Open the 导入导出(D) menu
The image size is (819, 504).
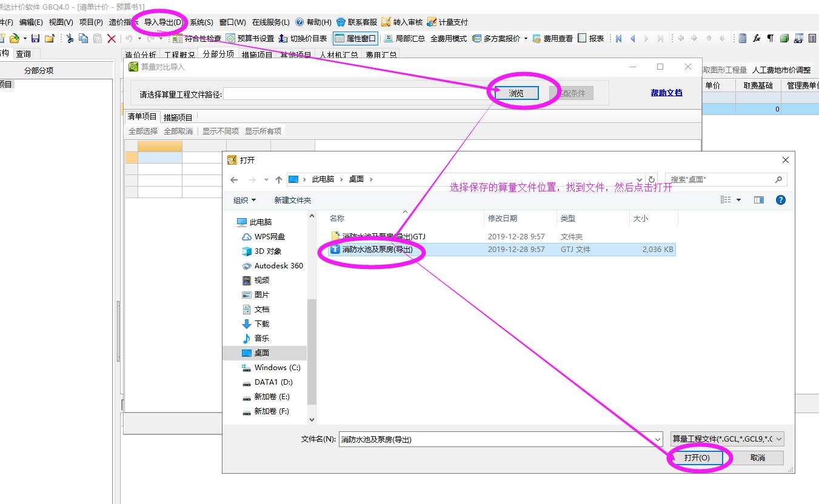click(163, 22)
